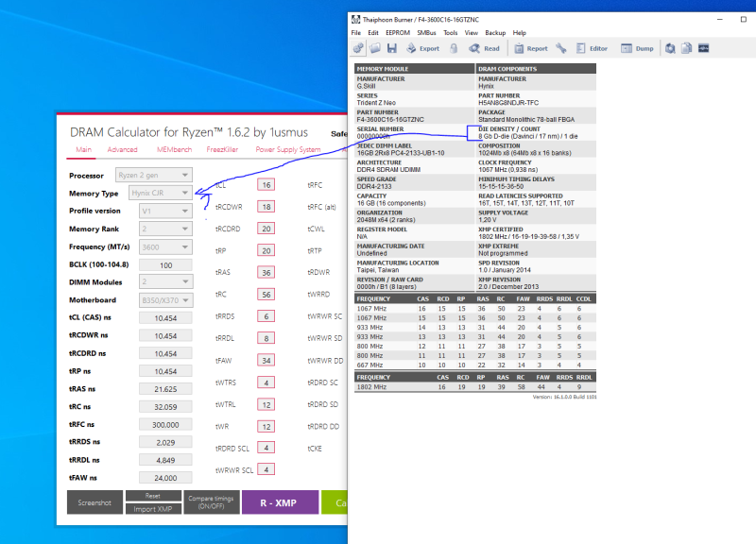
Task: Toggle Compare timings ON/OFF button
Action: pyautogui.click(x=211, y=502)
